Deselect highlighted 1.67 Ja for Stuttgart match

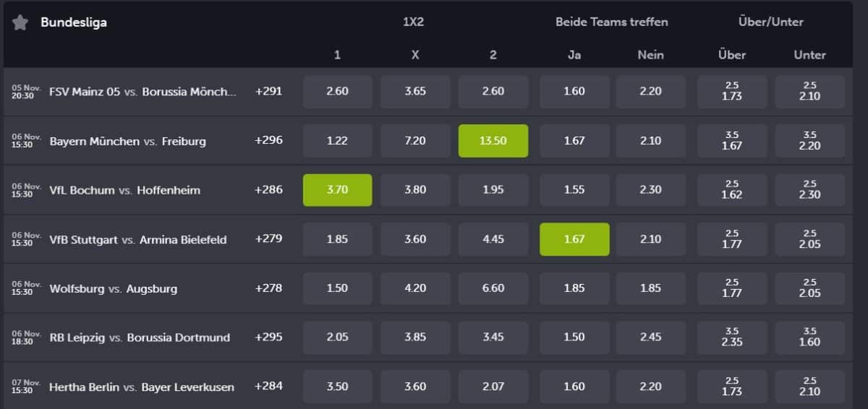coord(574,239)
